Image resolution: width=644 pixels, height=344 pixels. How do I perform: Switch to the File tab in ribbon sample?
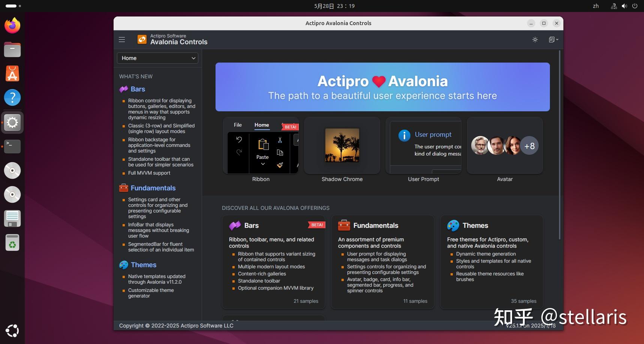coord(238,125)
